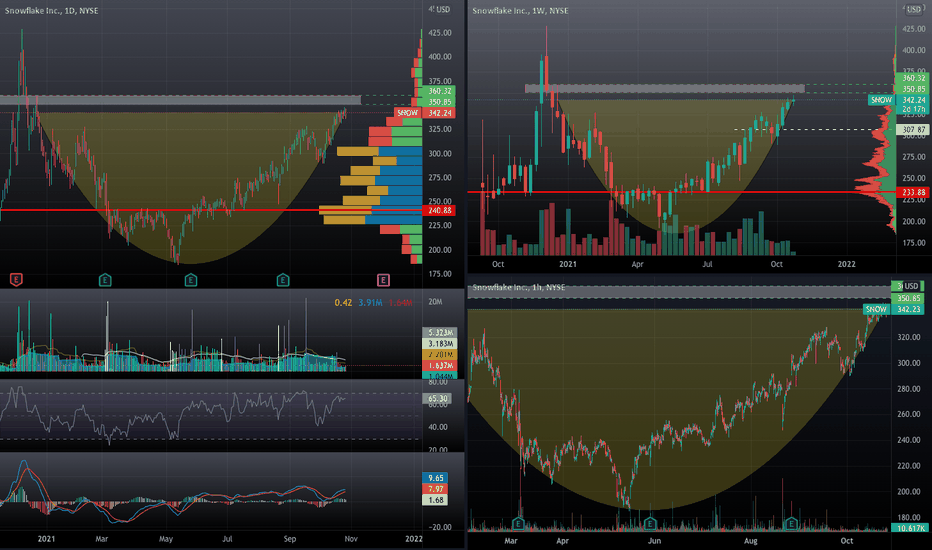The height and width of the screenshot is (550, 932).
Task: Click the Snowflake Inc., 1D, NYSE chart title
Action: [x=52, y=11]
